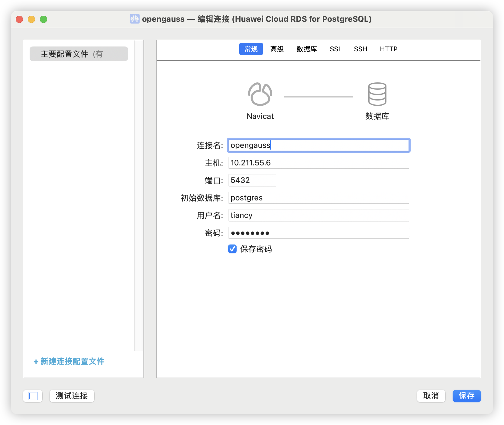
Task: Click the 测试连接 button
Action: click(72, 396)
